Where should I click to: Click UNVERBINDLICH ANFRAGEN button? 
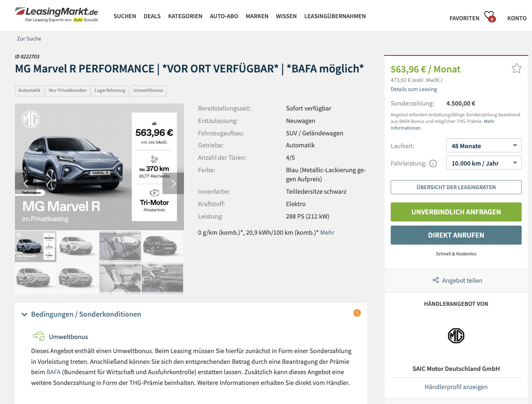click(456, 212)
